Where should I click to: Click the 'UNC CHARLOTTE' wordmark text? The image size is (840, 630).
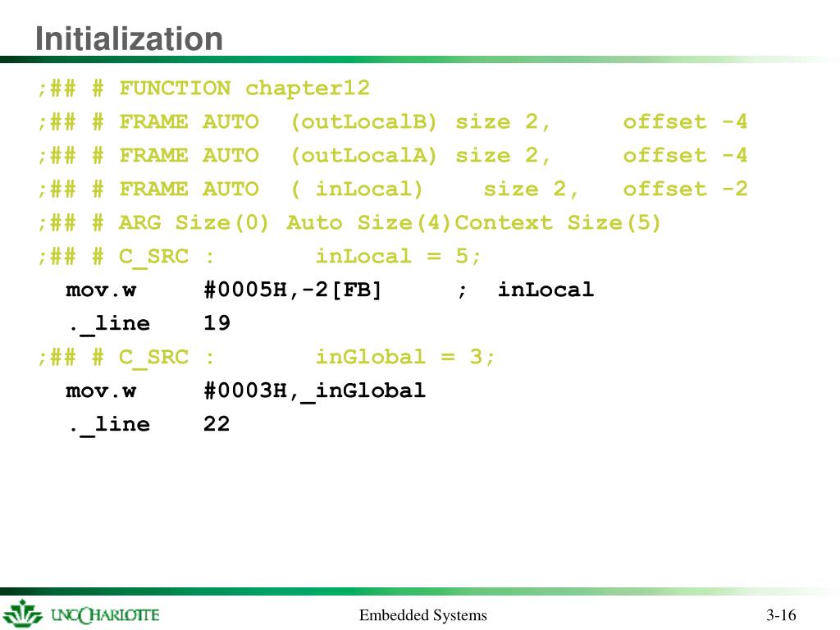[105, 614]
